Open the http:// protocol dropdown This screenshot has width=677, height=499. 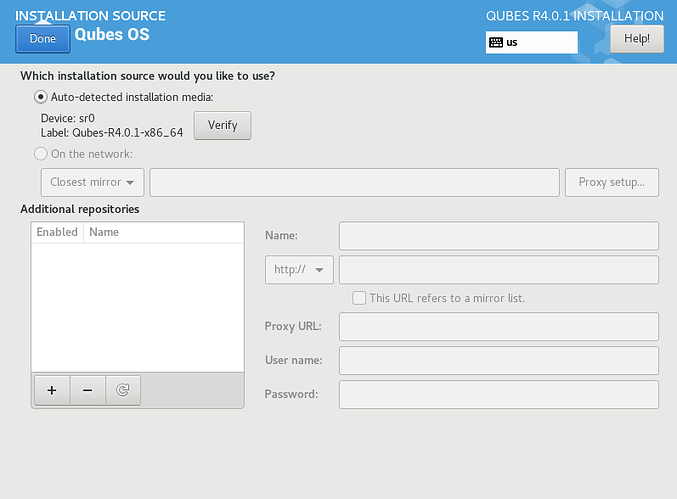click(299, 270)
